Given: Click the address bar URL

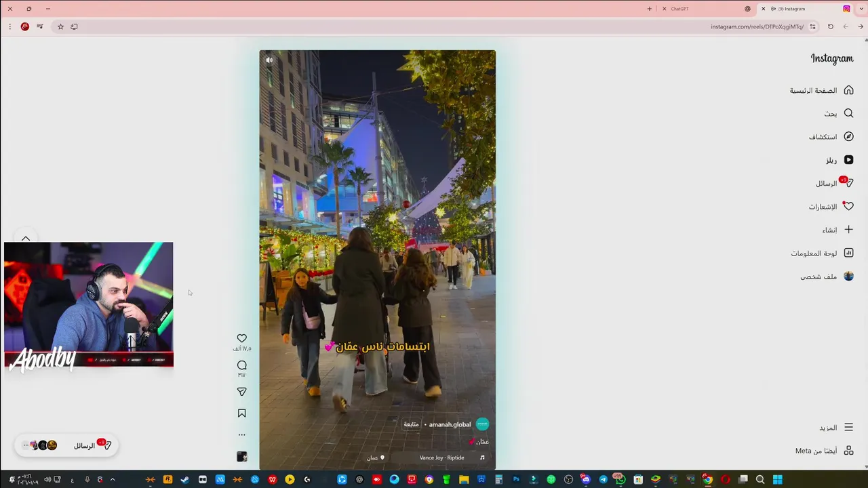Looking at the screenshot, I should click(757, 26).
